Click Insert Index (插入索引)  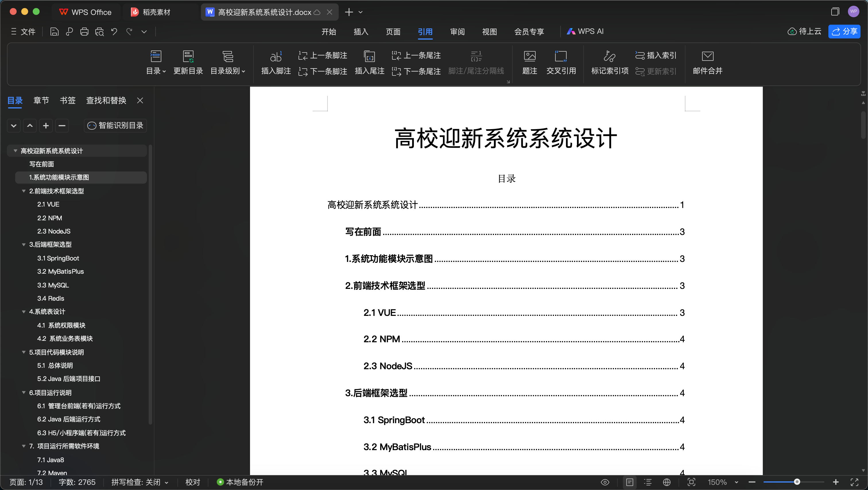[x=656, y=55]
